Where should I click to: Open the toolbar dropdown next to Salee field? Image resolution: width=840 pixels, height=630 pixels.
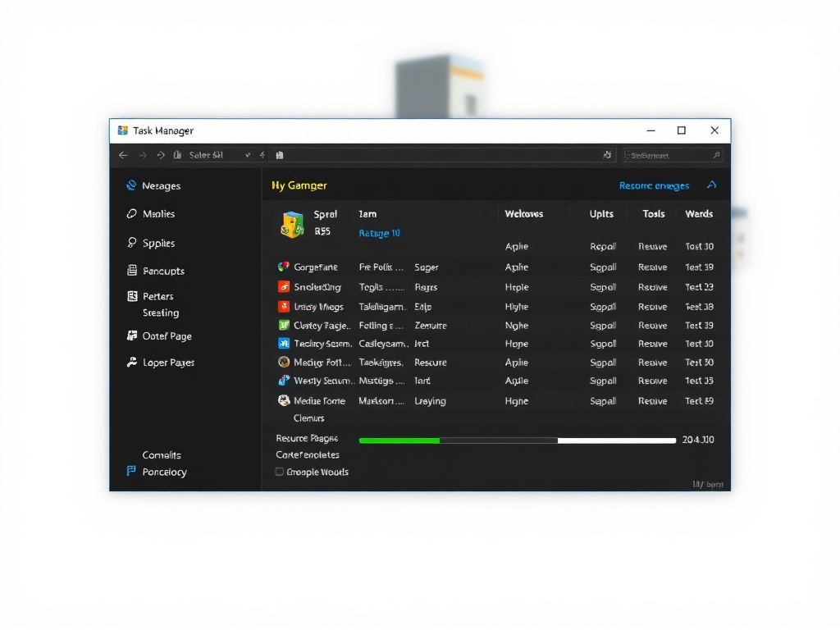click(248, 154)
